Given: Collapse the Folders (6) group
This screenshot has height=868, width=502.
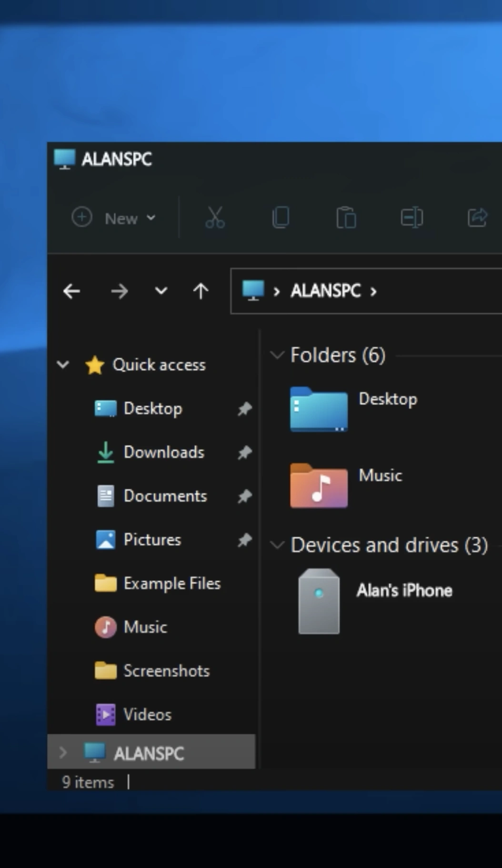Looking at the screenshot, I should (277, 355).
